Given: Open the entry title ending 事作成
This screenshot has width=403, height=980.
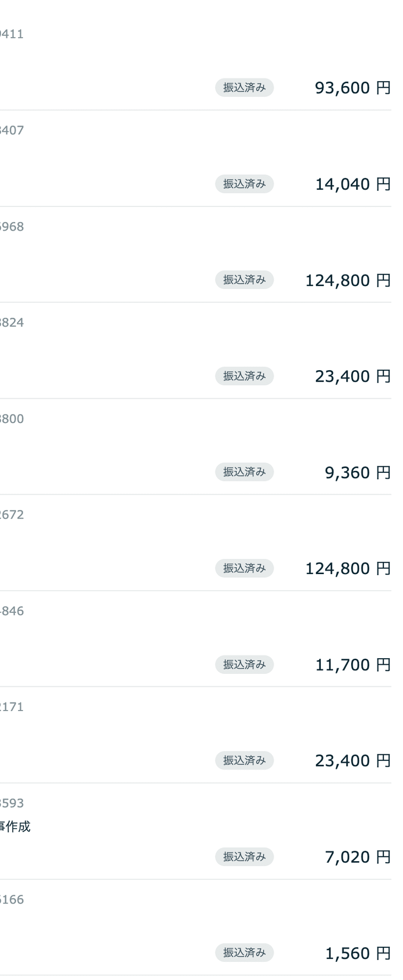Looking at the screenshot, I should (15, 826).
